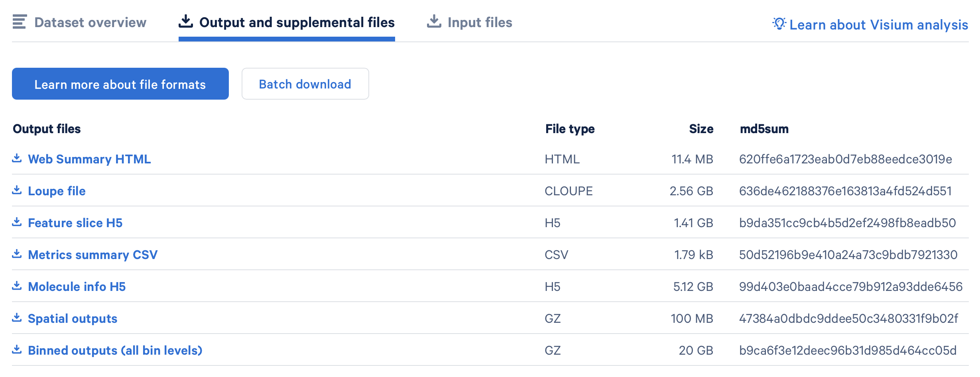This screenshot has width=980, height=377.
Task: Click md5sum 636de462188376e163813a4fd524d551
Action: point(846,191)
